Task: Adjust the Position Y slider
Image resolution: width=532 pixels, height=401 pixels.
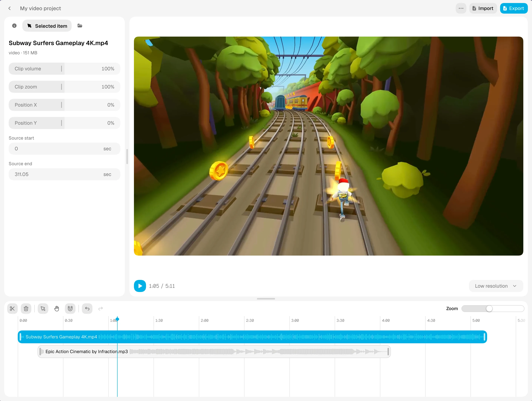Action: 65,123
